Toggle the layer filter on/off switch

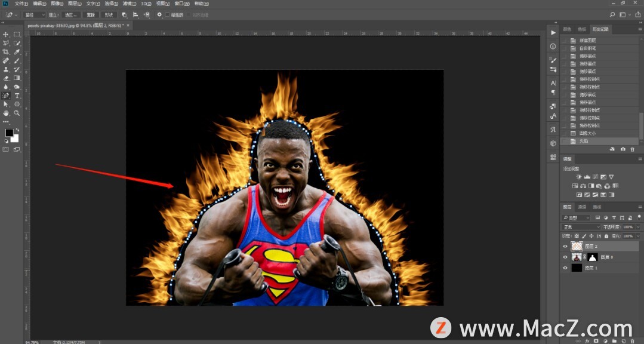point(639,217)
